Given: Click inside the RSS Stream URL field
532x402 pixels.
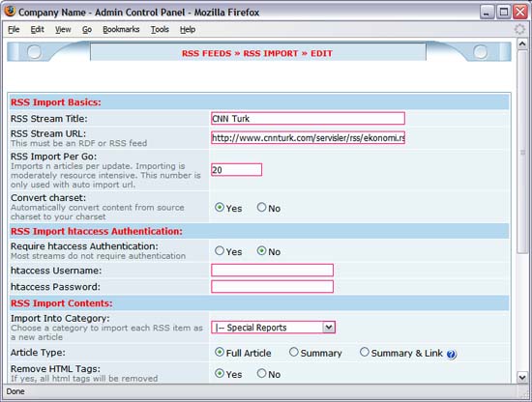Looking at the screenshot, I should [308, 137].
